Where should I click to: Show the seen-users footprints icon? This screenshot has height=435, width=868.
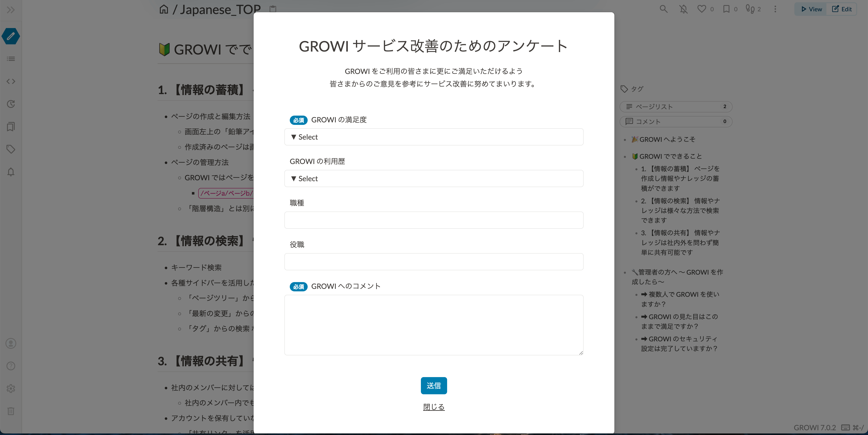[x=750, y=9]
